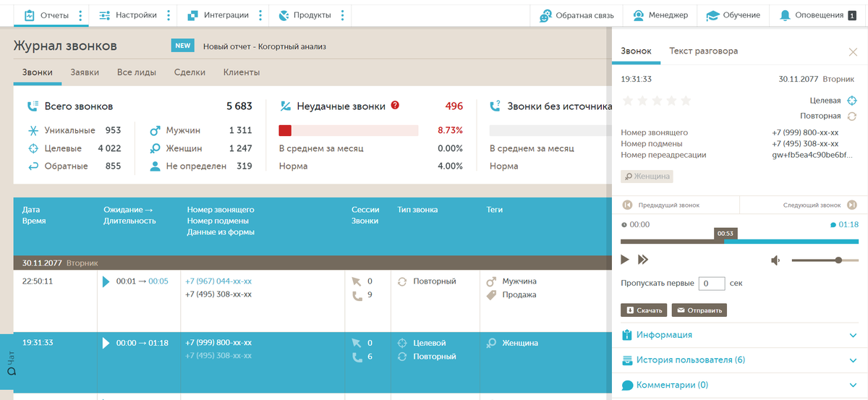
Task: Focus the Пропускать первые seconds field
Action: [x=712, y=284]
